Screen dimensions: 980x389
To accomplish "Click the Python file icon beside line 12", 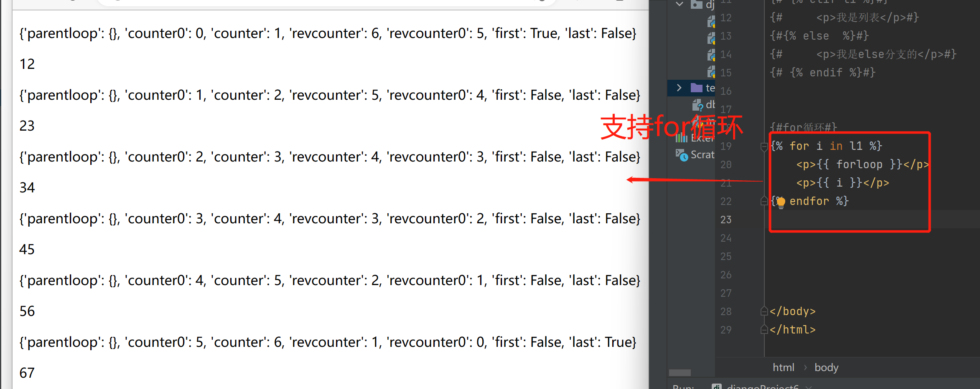I will click(711, 20).
